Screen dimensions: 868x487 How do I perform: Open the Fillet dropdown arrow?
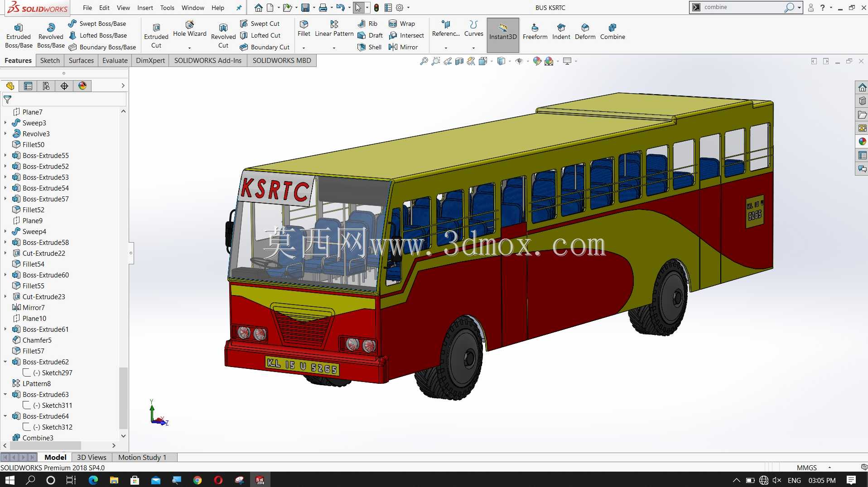coord(304,48)
